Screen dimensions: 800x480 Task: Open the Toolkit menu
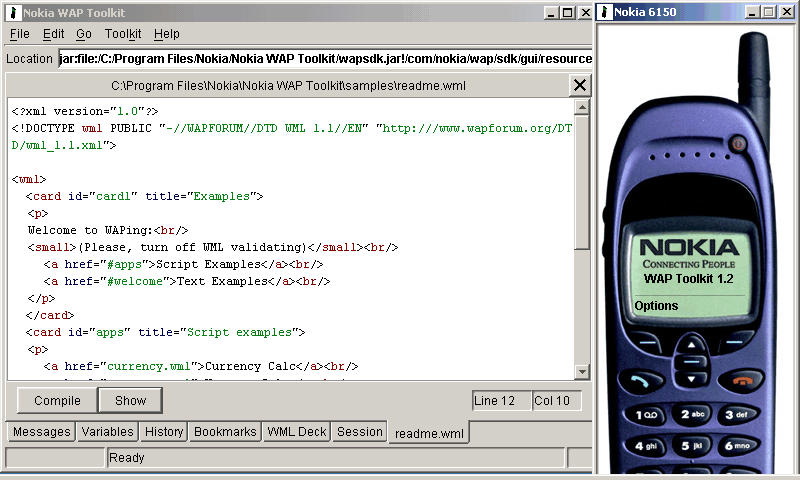(x=123, y=34)
